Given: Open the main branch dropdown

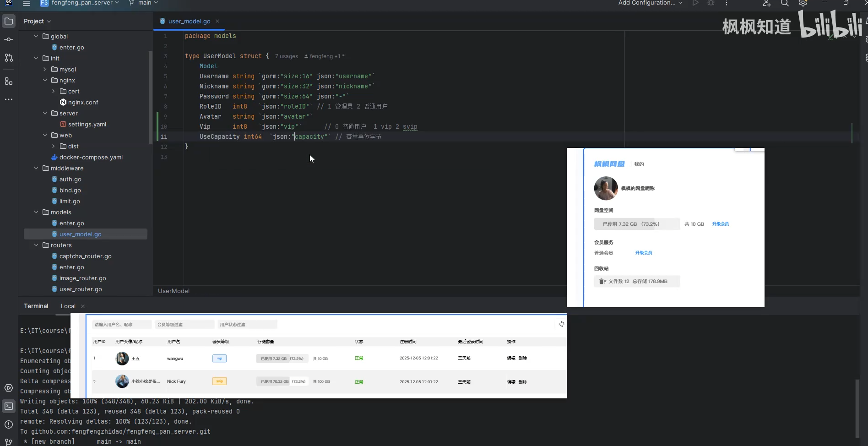Looking at the screenshot, I should point(144,3).
